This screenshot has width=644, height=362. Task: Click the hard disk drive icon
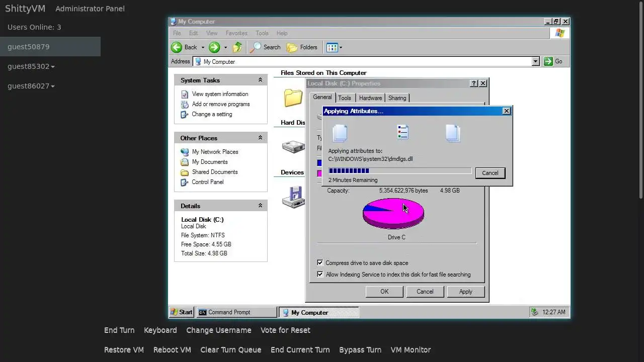coord(293,147)
